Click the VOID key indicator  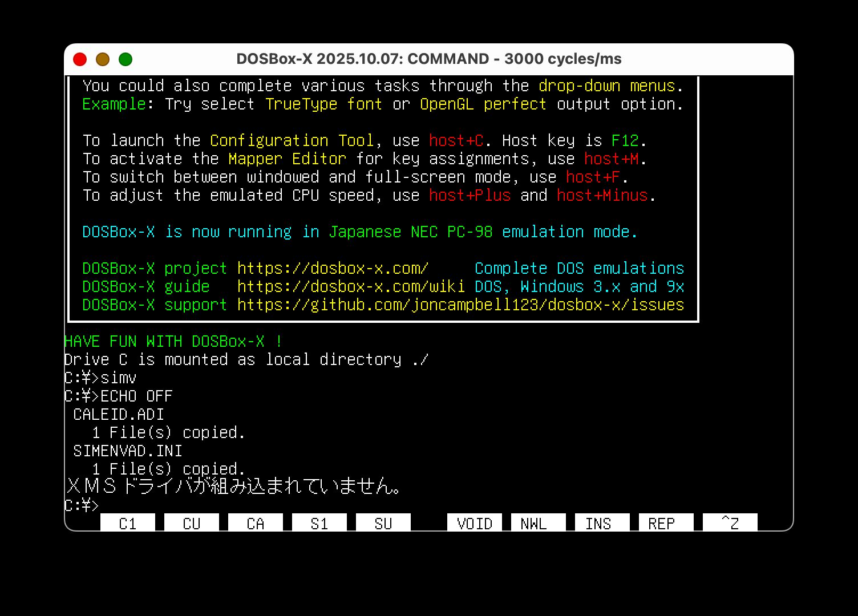pyautogui.click(x=474, y=523)
